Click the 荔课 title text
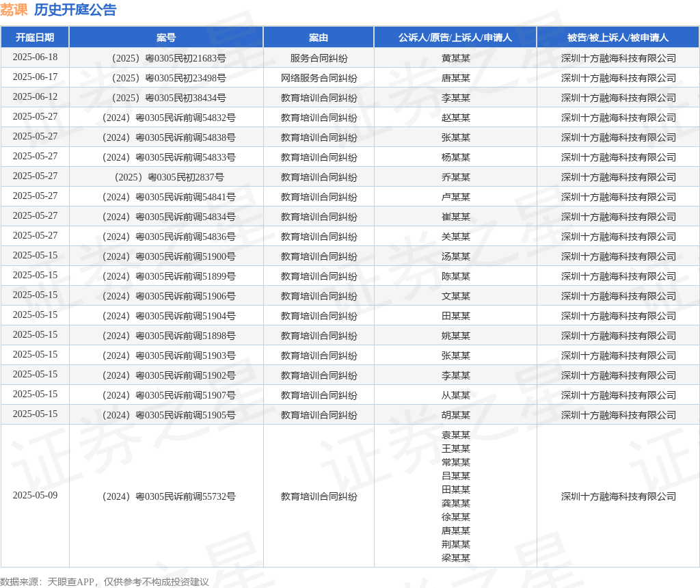This screenshot has height=588, width=700. [14, 10]
